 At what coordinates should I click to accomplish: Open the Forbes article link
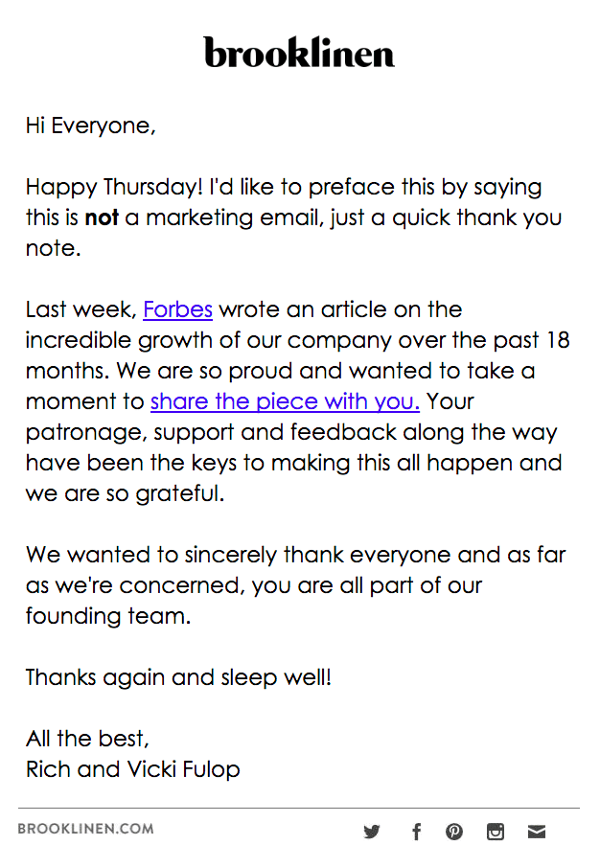pos(177,309)
